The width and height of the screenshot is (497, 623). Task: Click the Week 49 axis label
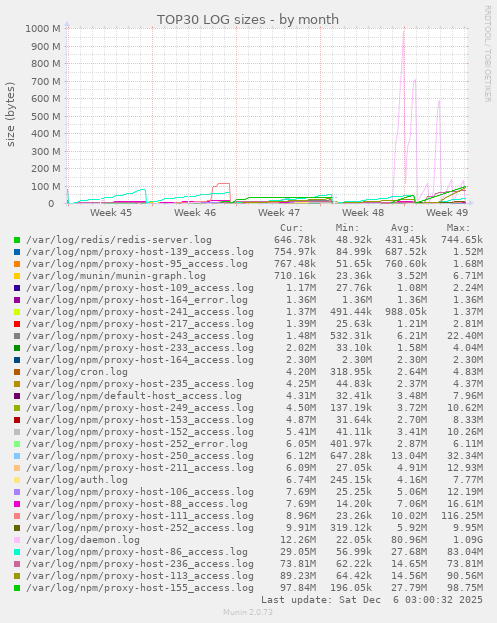click(447, 213)
